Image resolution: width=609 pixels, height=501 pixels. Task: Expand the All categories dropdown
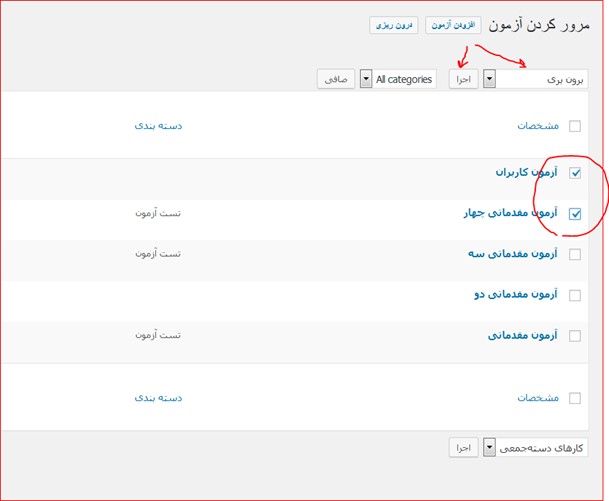(x=398, y=79)
